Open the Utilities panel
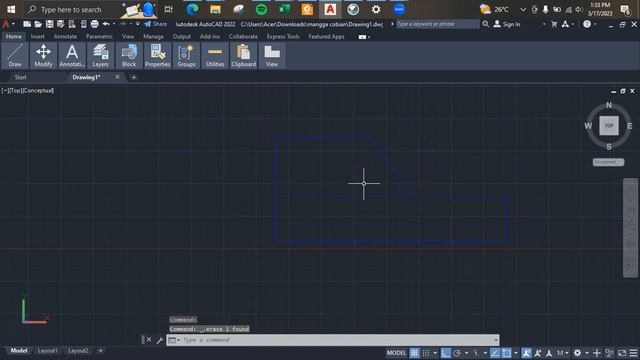Viewport: 640px width, 360px height. coord(215,56)
